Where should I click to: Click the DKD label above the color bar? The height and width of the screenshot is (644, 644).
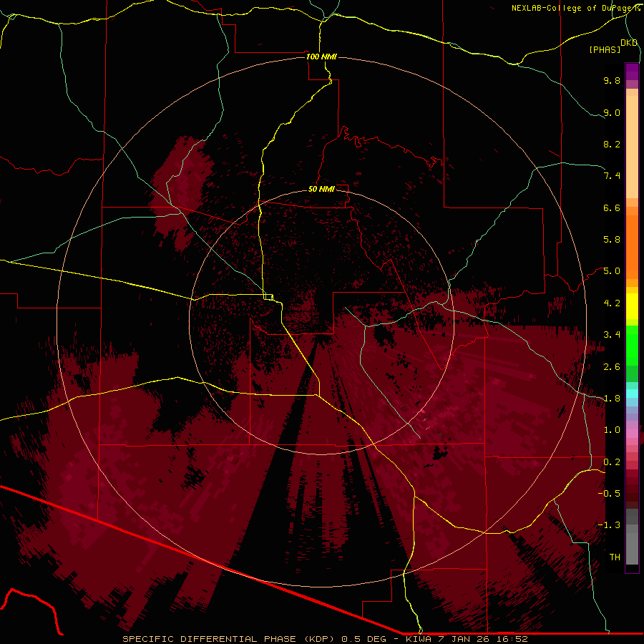tap(629, 43)
